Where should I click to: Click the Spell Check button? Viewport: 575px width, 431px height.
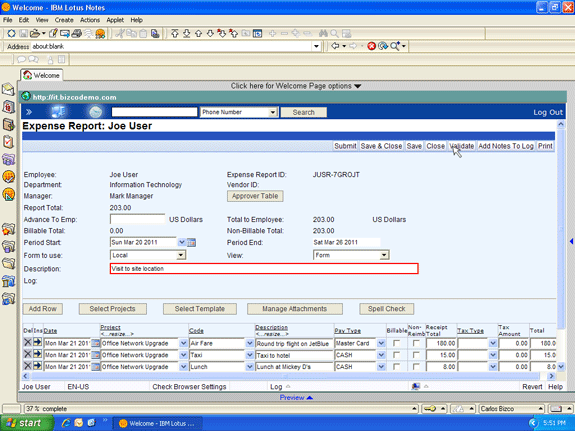coord(387,309)
